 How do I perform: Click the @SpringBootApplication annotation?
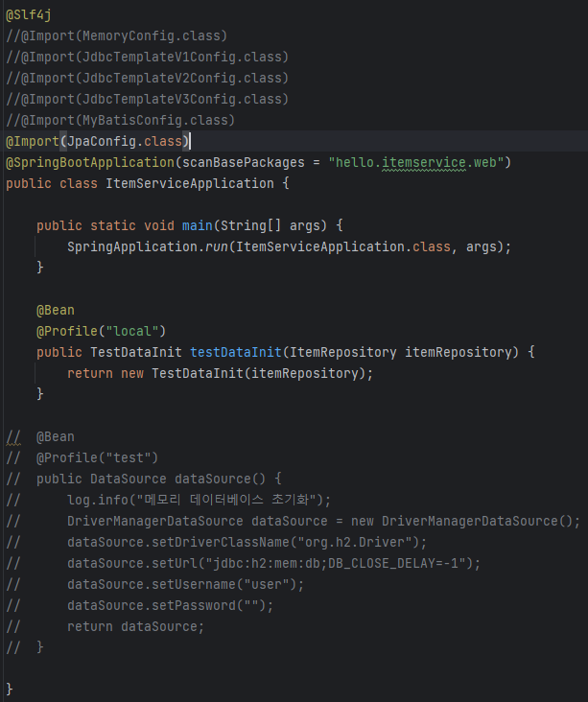pyautogui.click(x=90, y=162)
